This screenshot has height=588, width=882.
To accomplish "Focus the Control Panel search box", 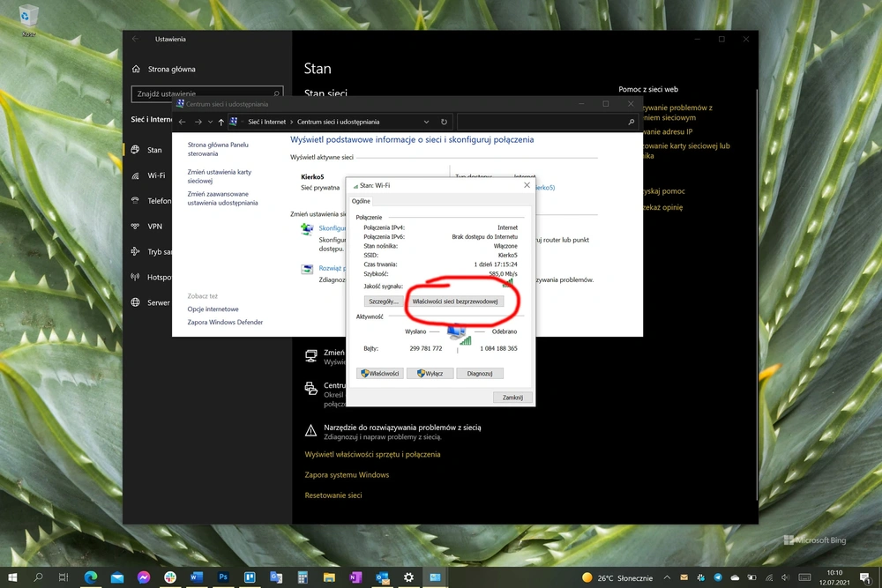I will [548, 122].
